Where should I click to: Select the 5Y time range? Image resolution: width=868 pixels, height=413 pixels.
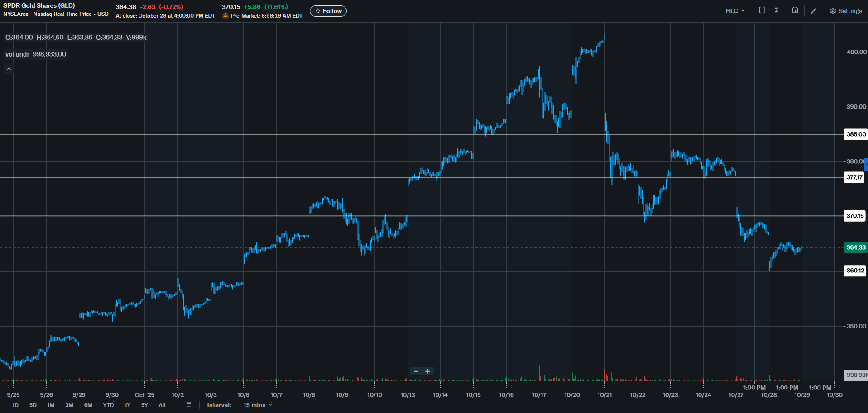pos(144,405)
